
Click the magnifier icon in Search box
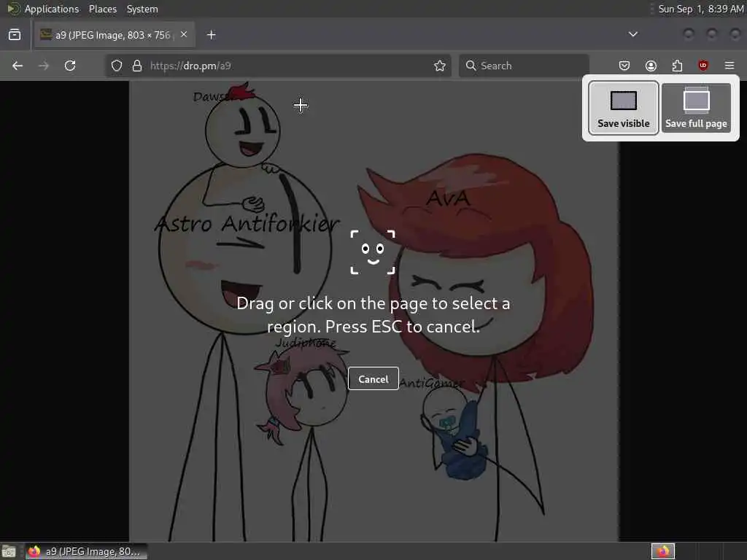tap(471, 66)
